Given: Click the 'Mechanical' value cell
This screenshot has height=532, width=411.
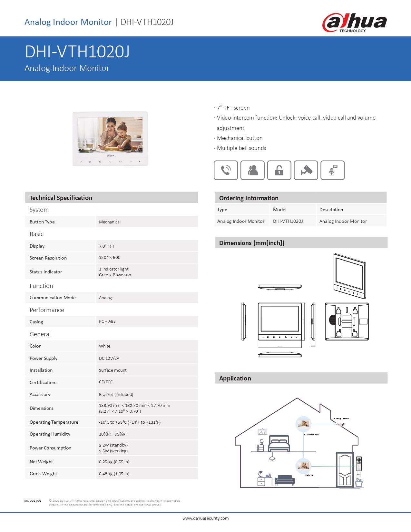Looking at the screenshot, I should point(147,222).
